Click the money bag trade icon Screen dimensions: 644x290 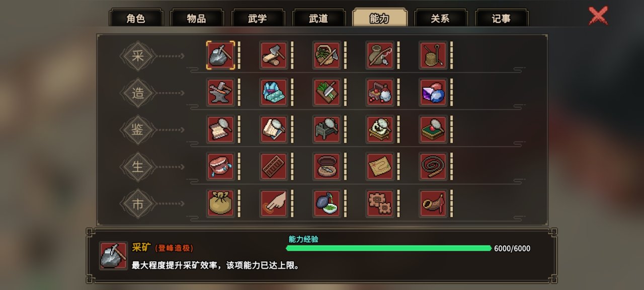(220, 203)
